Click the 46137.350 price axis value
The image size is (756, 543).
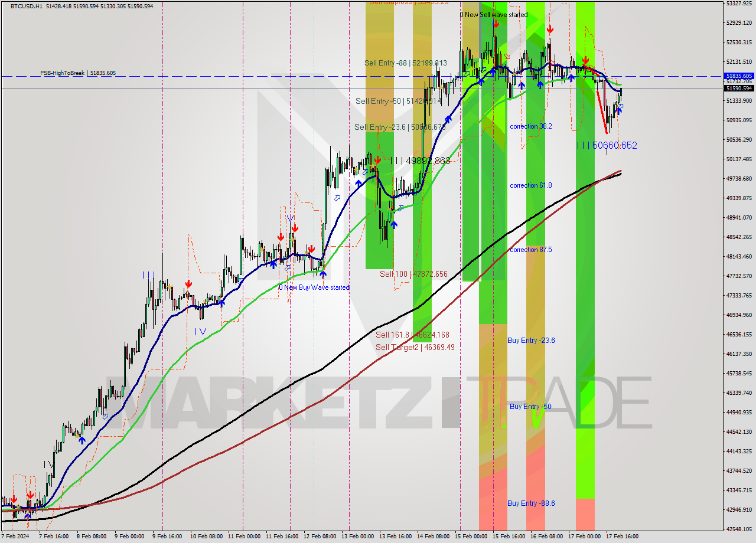(x=739, y=354)
